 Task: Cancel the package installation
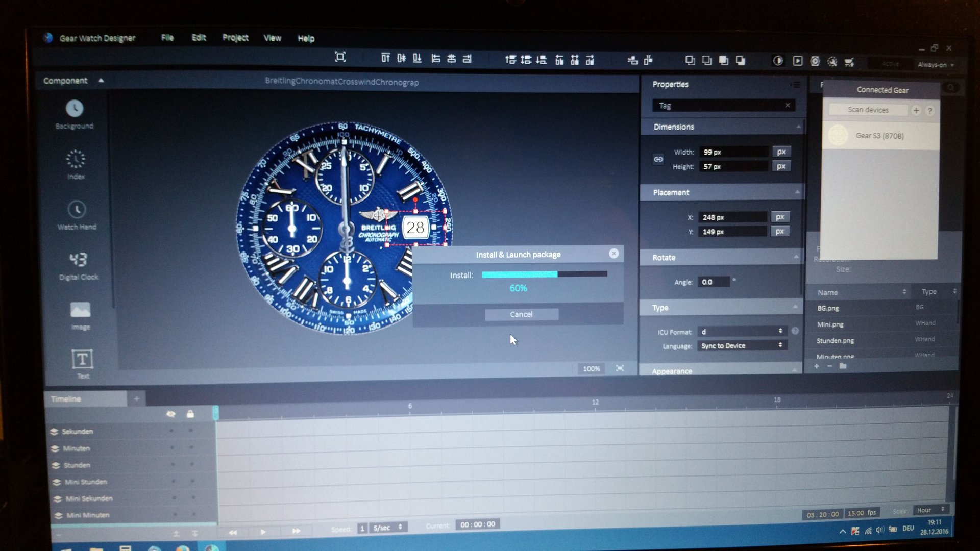click(x=521, y=314)
